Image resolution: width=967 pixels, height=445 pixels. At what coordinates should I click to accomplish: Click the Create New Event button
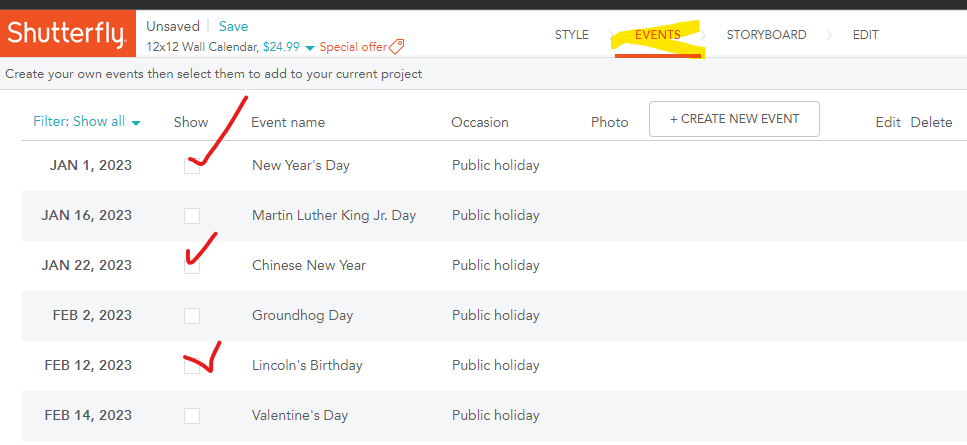[x=734, y=119]
